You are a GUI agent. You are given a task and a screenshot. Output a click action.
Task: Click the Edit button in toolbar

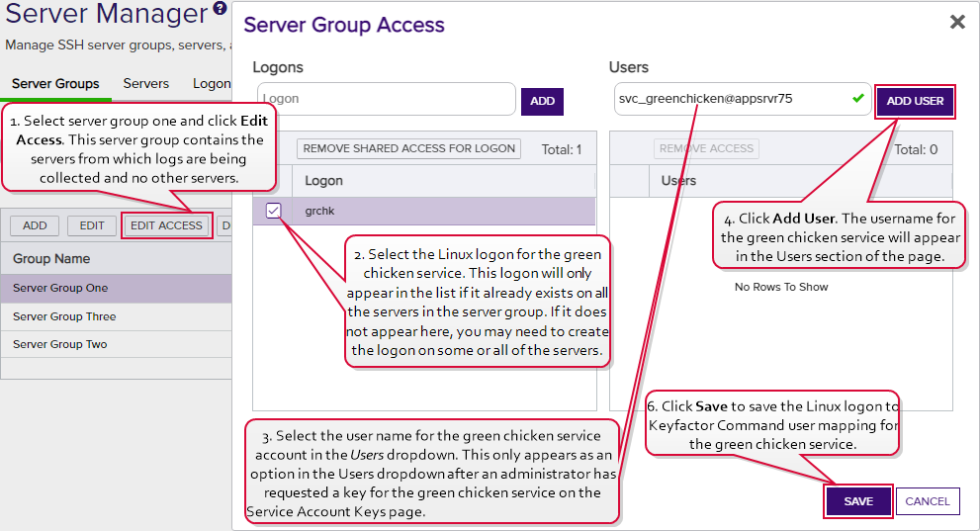point(92,225)
